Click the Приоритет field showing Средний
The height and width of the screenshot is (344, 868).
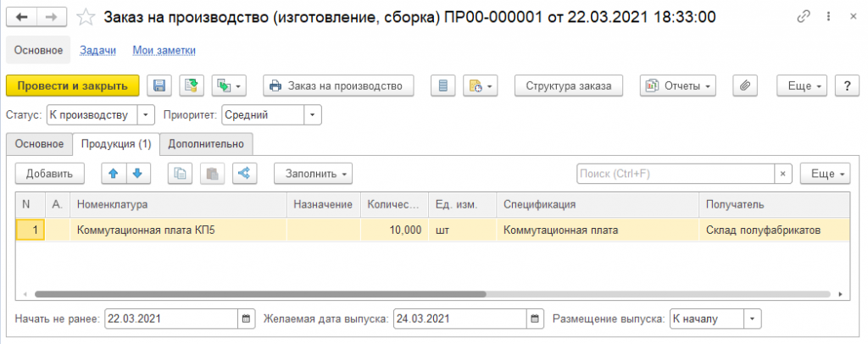[x=263, y=115]
